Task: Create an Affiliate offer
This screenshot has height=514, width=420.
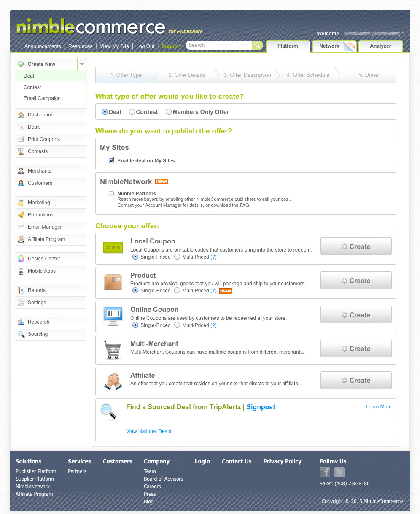Action: tap(356, 380)
